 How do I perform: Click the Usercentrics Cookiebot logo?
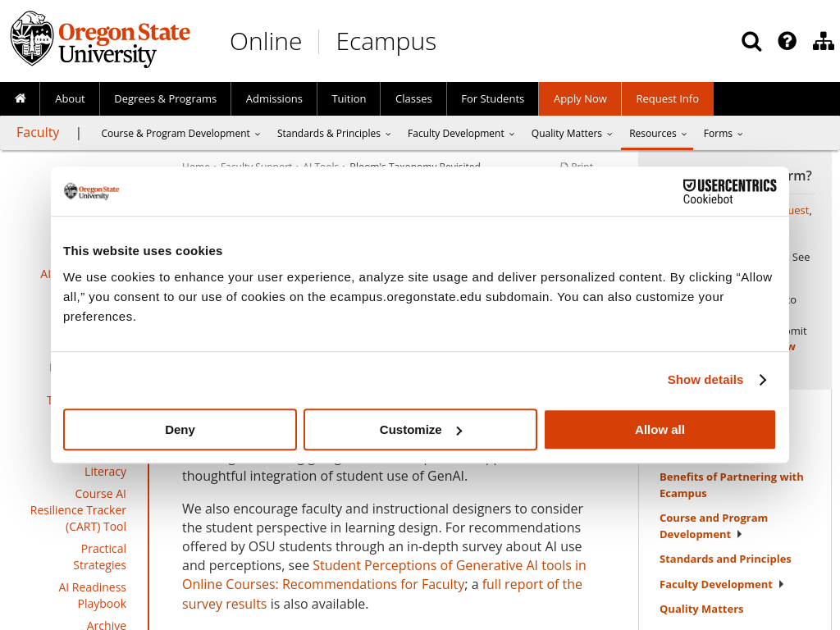pyautogui.click(x=729, y=192)
